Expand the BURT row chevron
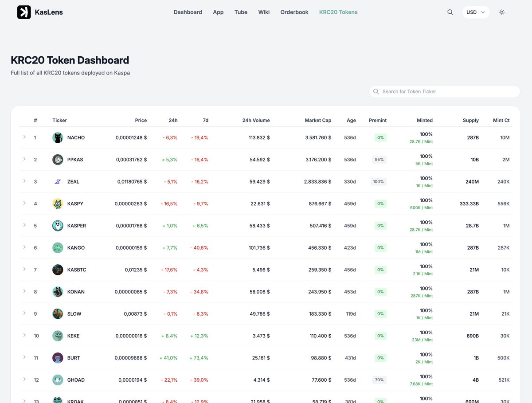Viewport: 532px width, 403px height. coord(24,357)
